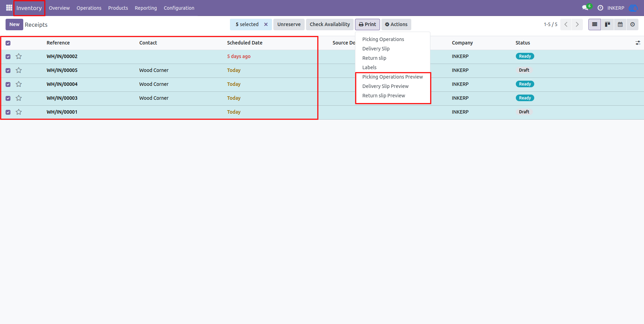Star receipt WH/IN/00002 as favorite

tap(19, 56)
